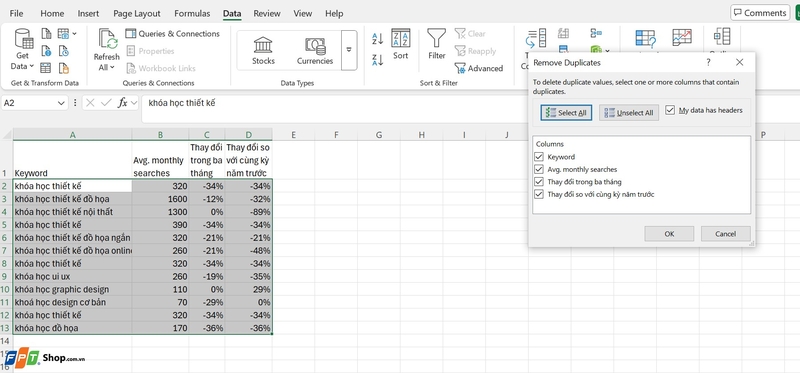Select column A header
This screenshot has height=373, width=800.
(72, 135)
